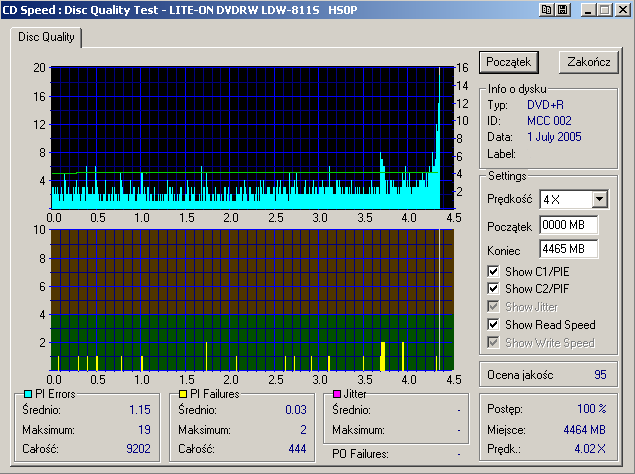Toggle Show Jitter checkbox
The width and height of the screenshot is (635, 474).
(493, 306)
